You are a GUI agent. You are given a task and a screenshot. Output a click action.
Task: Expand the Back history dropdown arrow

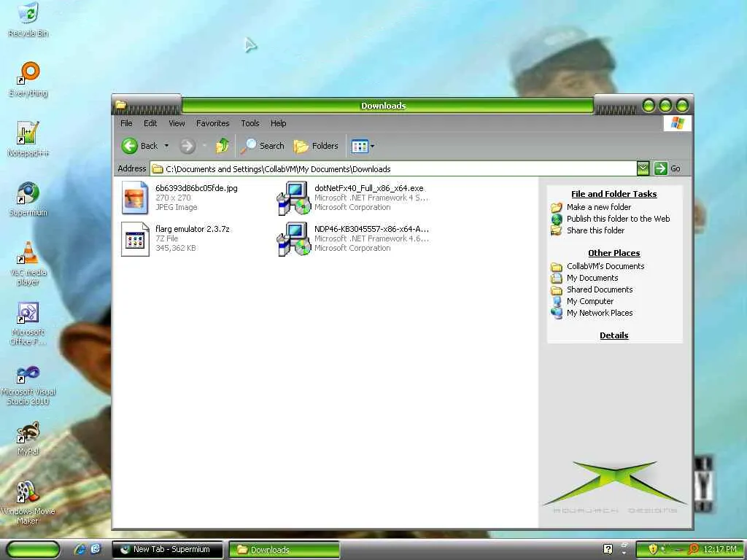click(166, 146)
